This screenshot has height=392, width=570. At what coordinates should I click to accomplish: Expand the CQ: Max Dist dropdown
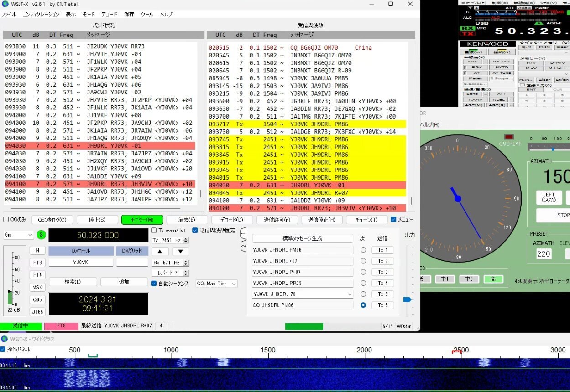pos(217,284)
